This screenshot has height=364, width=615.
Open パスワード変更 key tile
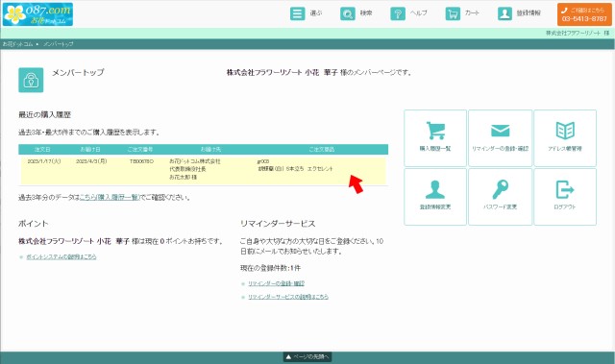(x=500, y=197)
